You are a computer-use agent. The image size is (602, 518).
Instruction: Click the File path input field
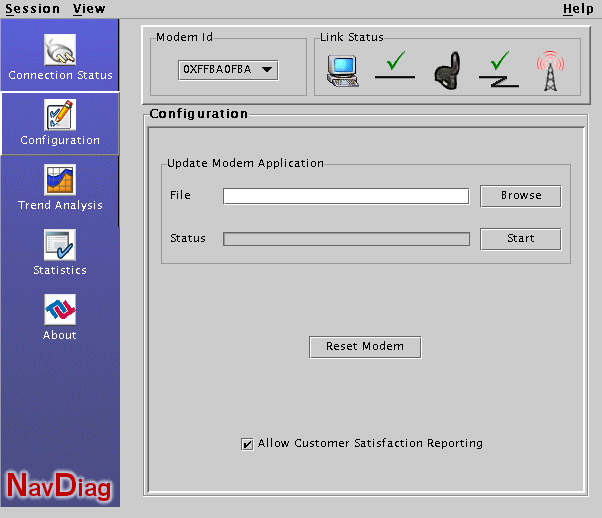coord(345,196)
